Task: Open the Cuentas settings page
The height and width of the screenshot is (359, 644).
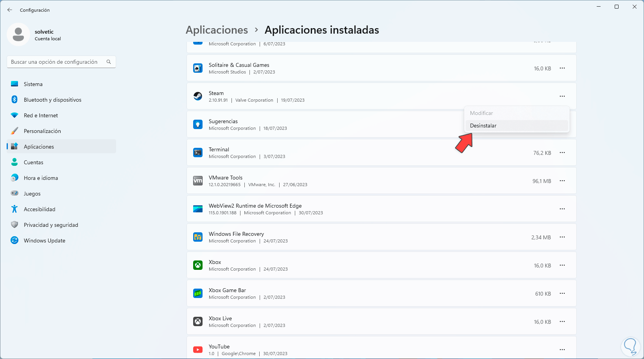Action: point(61,162)
